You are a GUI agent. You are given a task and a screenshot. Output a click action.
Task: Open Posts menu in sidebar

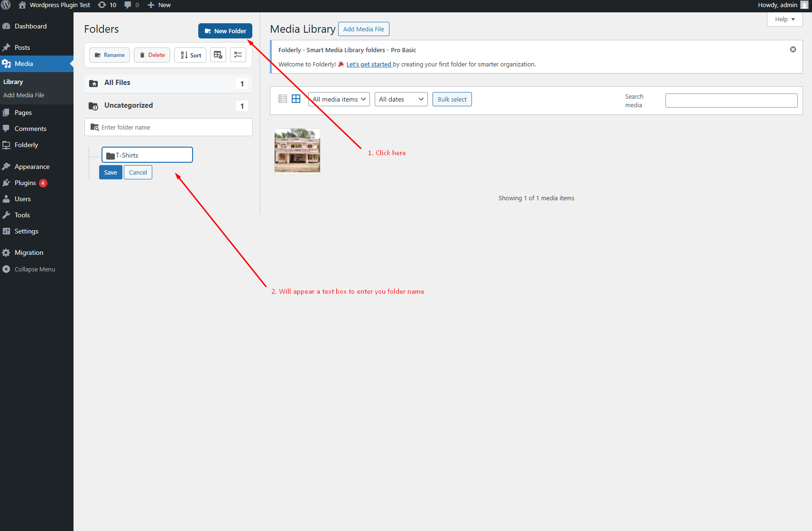point(37,47)
